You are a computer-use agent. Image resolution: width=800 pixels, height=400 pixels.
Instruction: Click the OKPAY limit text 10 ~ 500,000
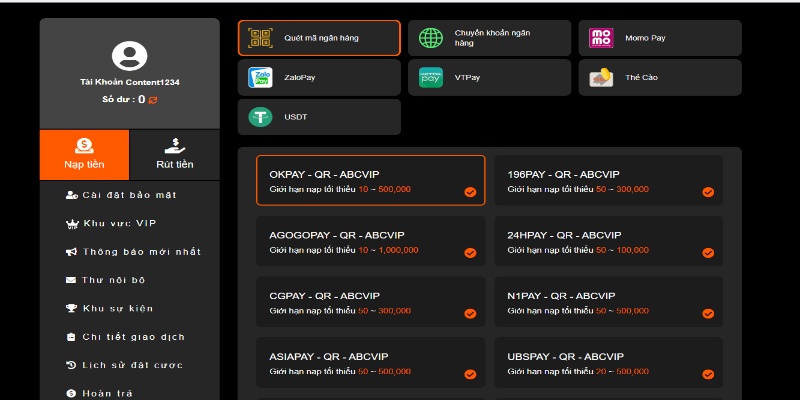pyautogui.click(x=384, y=189)
